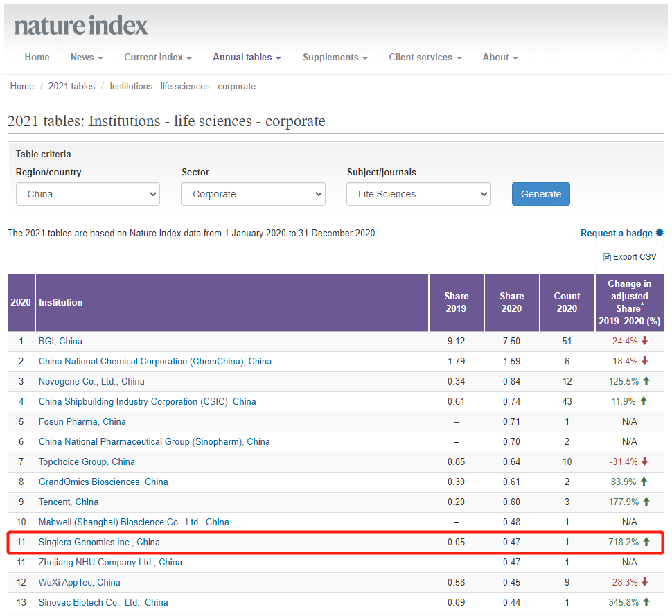
Task: Click the 2021 tables breadcrumb link
Action: 71,87
